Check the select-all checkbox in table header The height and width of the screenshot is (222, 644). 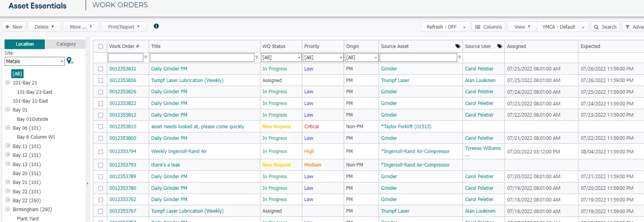pyautogui.click(x=101, y=46)
